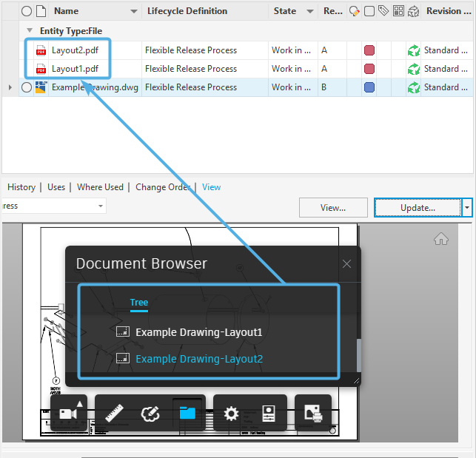Click the Print drawing icon

(x=313, y=413)
